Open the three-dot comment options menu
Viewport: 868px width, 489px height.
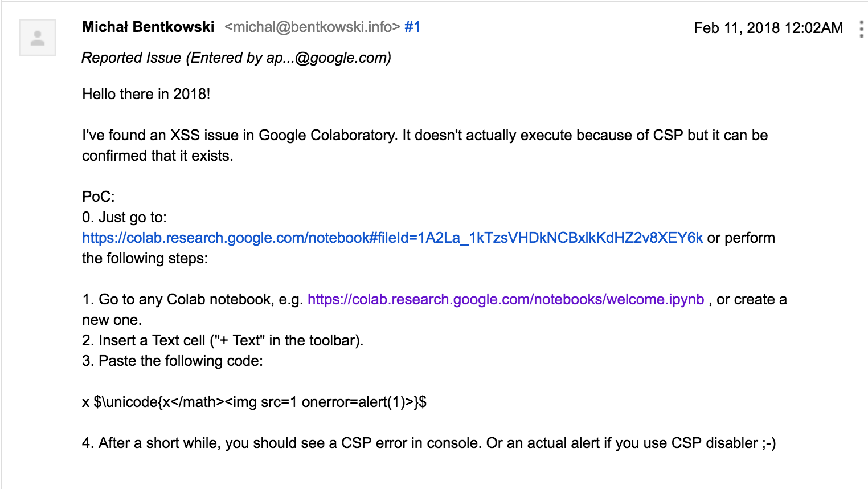pos(861,29)
